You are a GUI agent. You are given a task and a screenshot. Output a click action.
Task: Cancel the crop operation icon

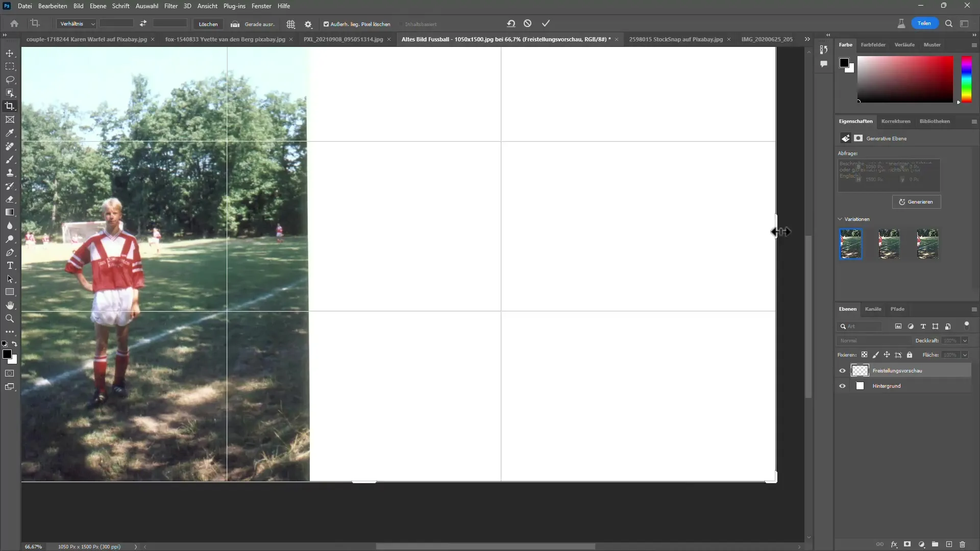528,23
